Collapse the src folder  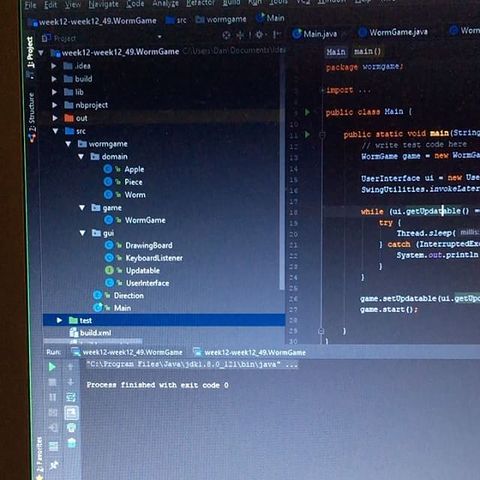pos(55,131)
